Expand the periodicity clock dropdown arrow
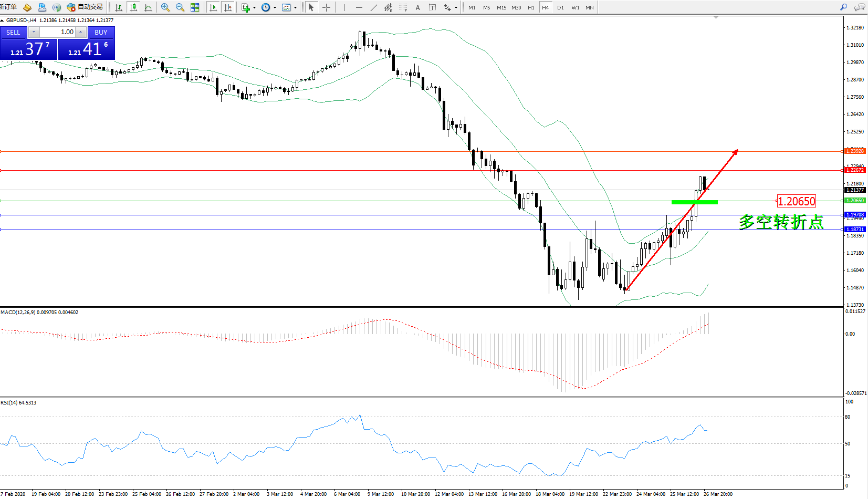 tap(275, 7)
